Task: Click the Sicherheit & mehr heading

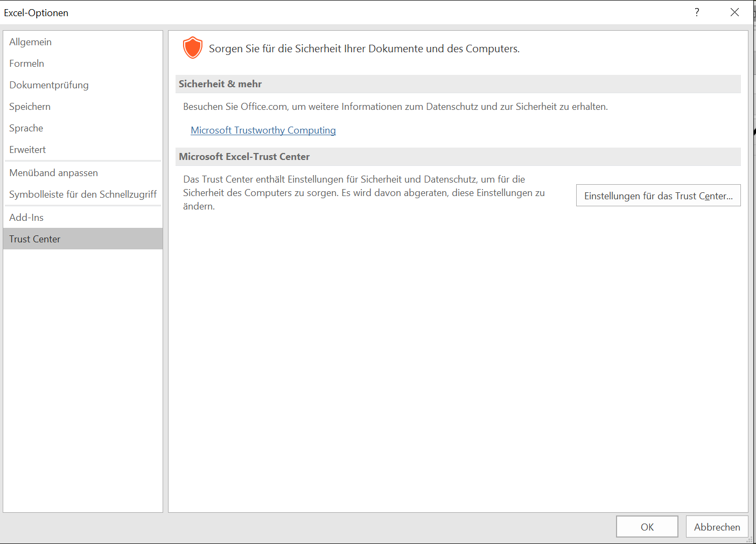Action: 220,84
